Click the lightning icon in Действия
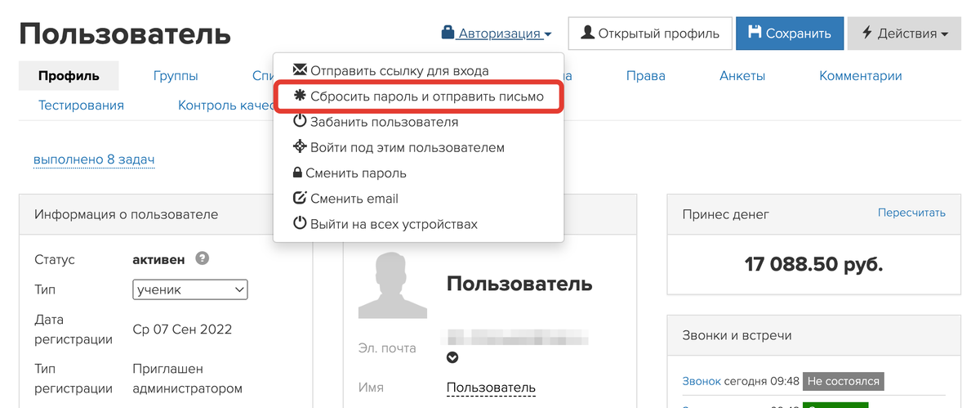 click(x=866, y=34)
